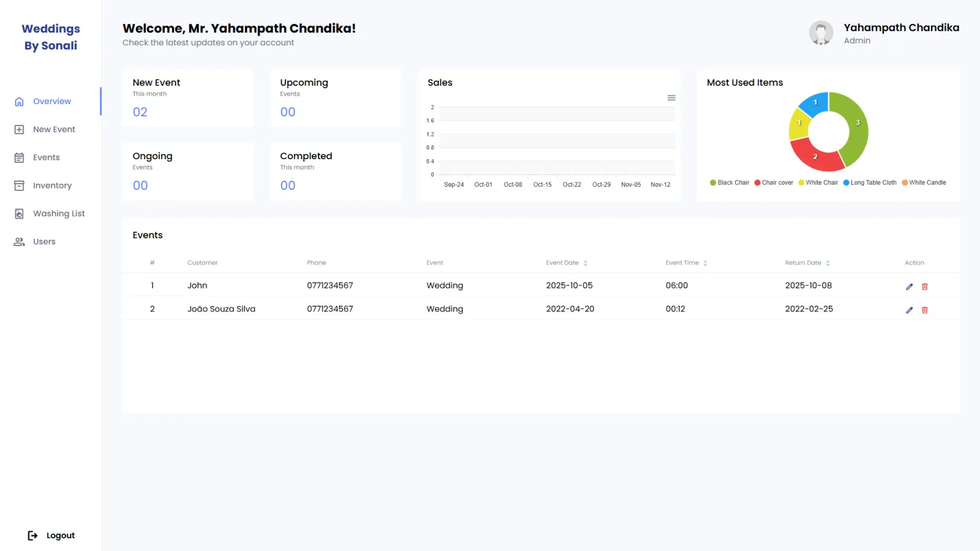Click the Logout arrow icon

(x=32, y=536)
